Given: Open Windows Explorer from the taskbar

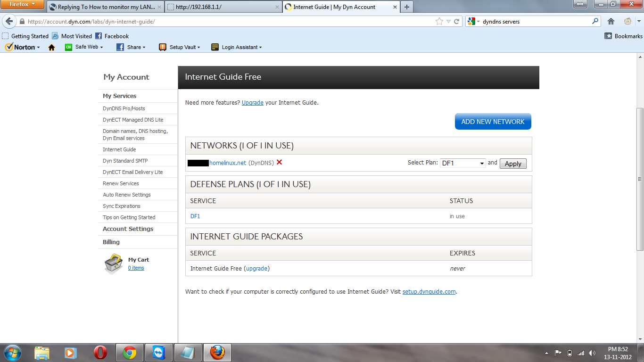Looking at the screenshot, I should tap(42, 353).
